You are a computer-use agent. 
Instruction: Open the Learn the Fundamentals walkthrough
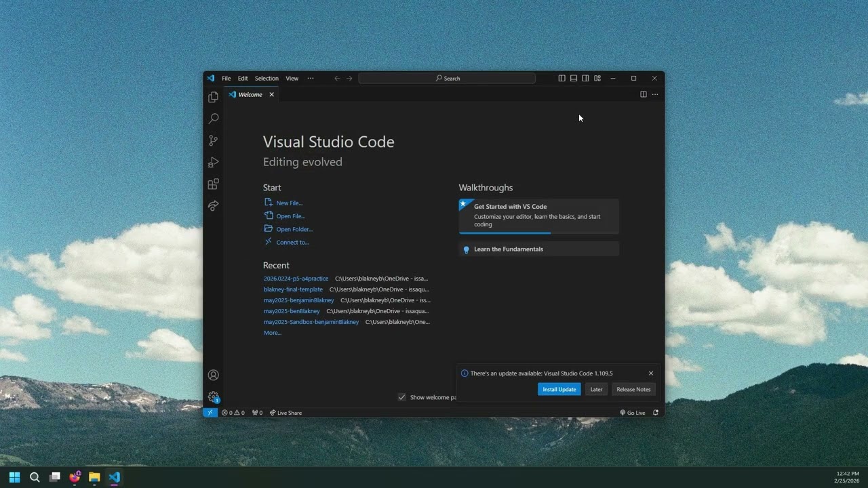[539, 249]
